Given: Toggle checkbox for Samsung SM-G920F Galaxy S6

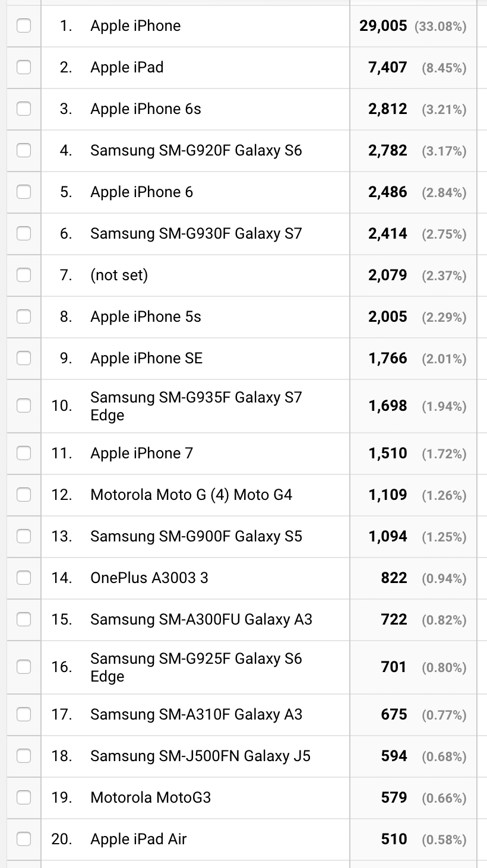Looking at the screenshot, I should point(24,151).
